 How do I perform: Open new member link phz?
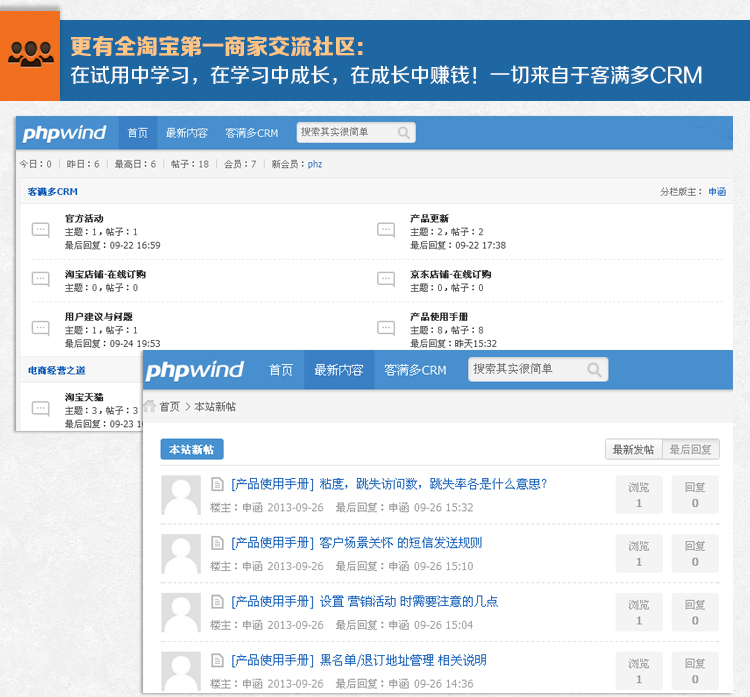tap(315, 164)
